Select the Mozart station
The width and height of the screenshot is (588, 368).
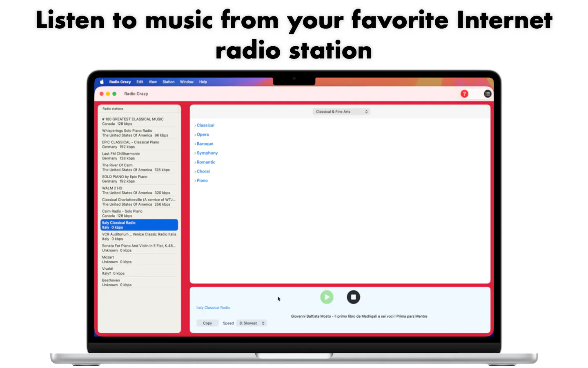[139, 259]
